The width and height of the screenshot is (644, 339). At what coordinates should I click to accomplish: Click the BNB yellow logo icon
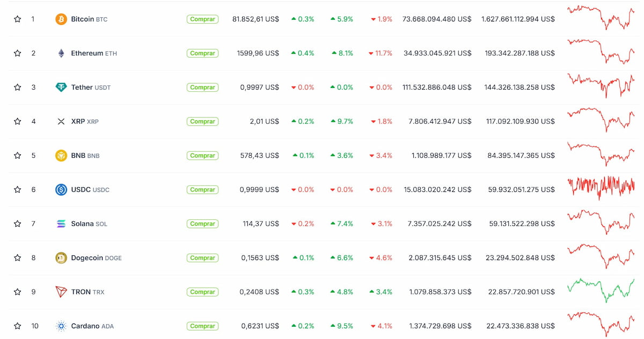[x=61, y=156]
